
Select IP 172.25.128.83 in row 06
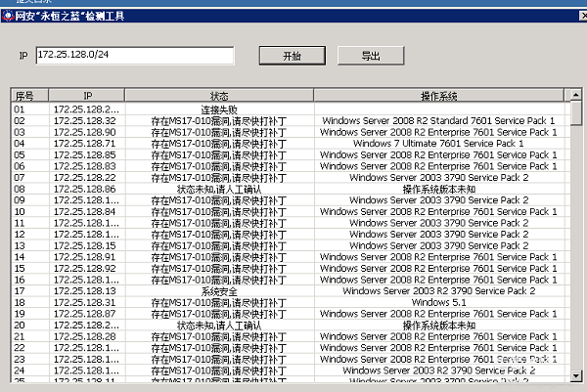coord(85,166)
